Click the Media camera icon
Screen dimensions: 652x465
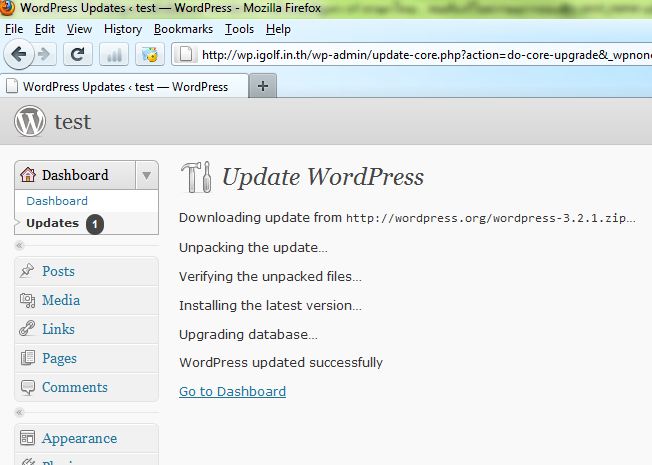(x=27, y=300)
